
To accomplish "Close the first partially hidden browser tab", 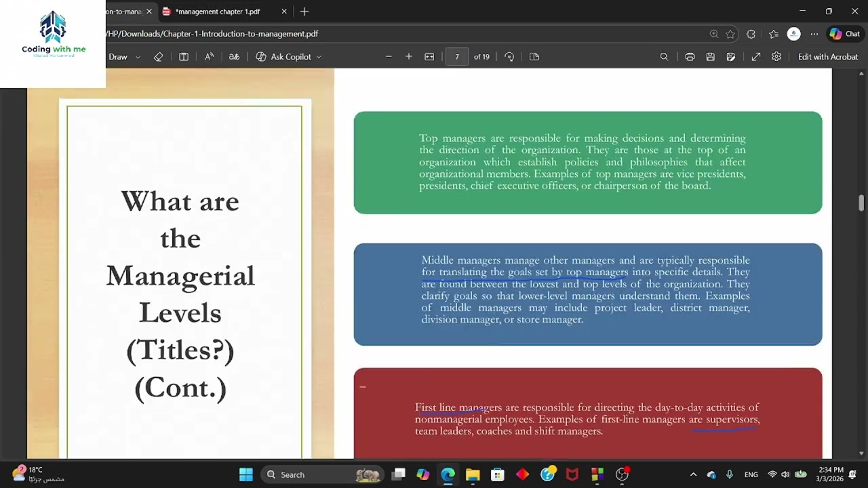I will (x=149, y=12).
